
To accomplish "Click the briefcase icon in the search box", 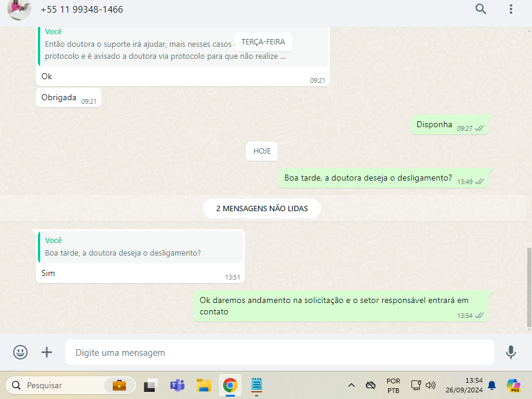I will pos(119,385).
